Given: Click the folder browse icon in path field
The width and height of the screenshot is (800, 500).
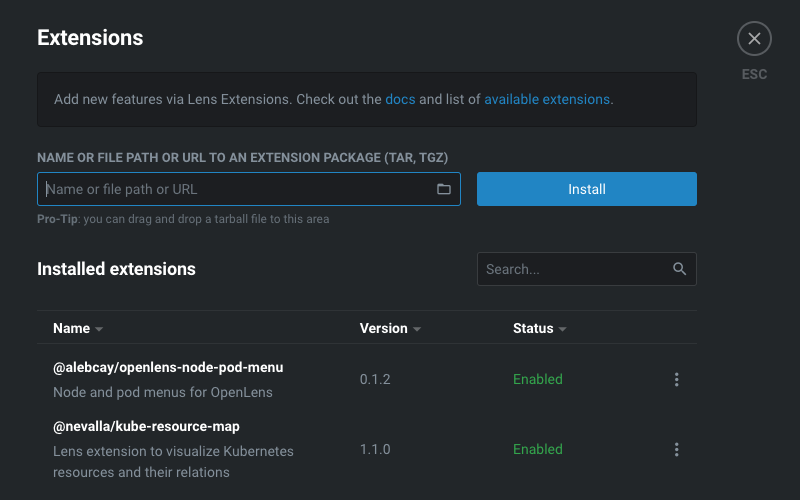Looking at the screenshot, I should pos(444,189).
